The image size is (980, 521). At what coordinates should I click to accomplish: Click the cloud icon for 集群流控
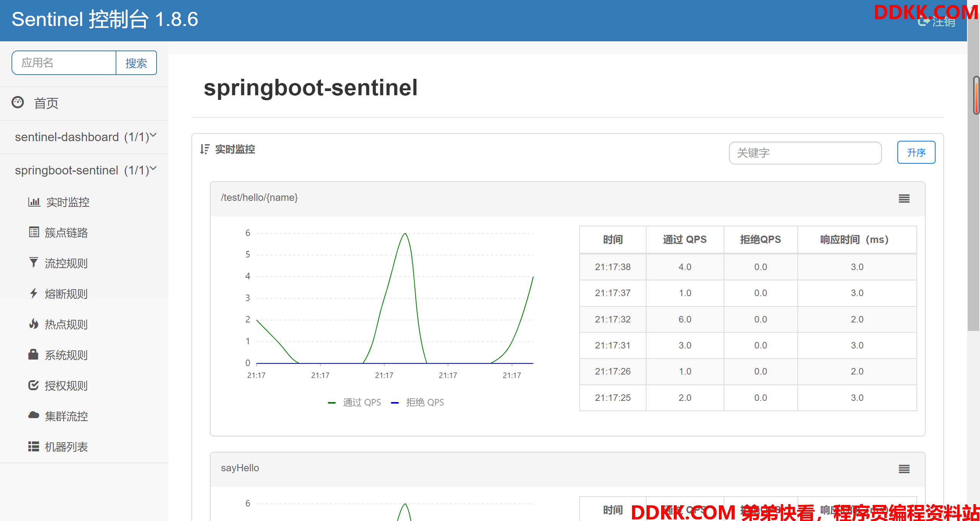pyautogui.click(x=34, y=415)
